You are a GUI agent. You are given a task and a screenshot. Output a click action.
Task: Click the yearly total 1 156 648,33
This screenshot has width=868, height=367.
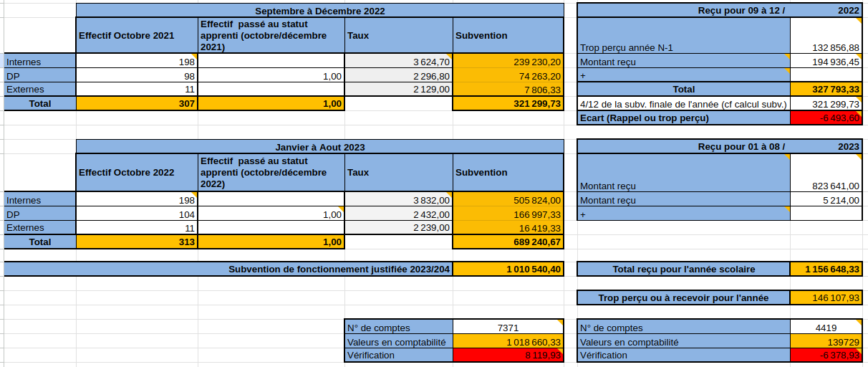pos(826,269)
